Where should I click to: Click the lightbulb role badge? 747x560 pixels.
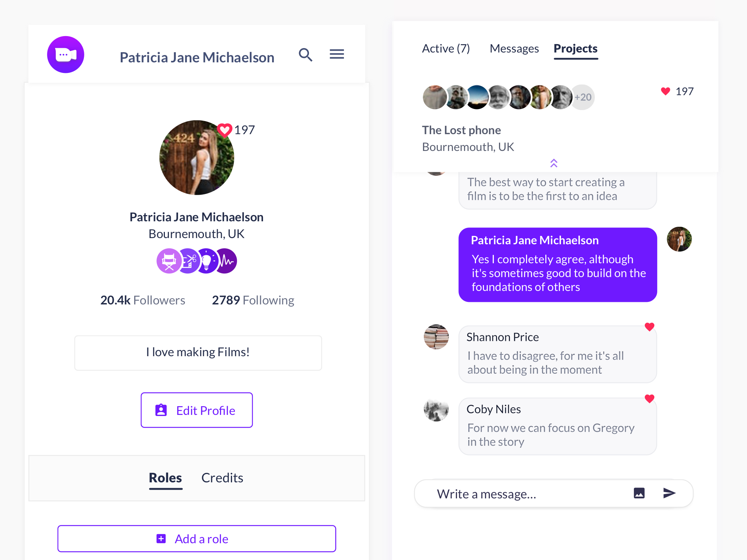206,261
